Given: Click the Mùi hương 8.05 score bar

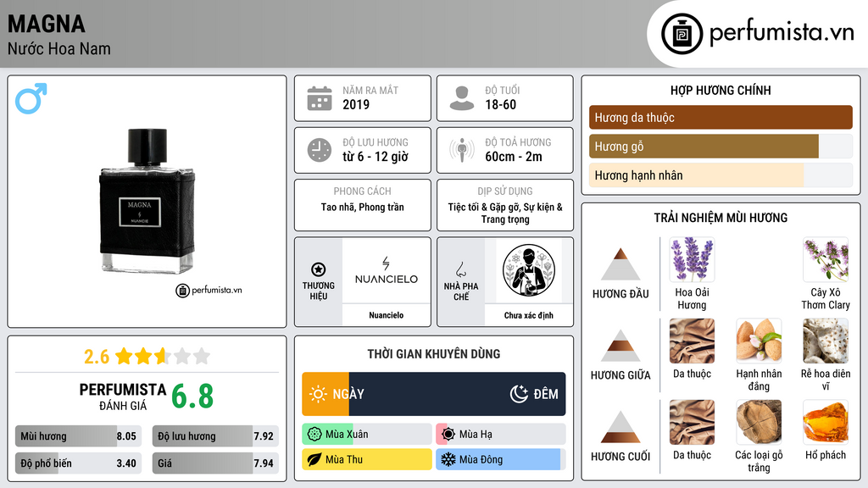Looking at the screenshot, I should pyautogui.click(x=79, y=436).
